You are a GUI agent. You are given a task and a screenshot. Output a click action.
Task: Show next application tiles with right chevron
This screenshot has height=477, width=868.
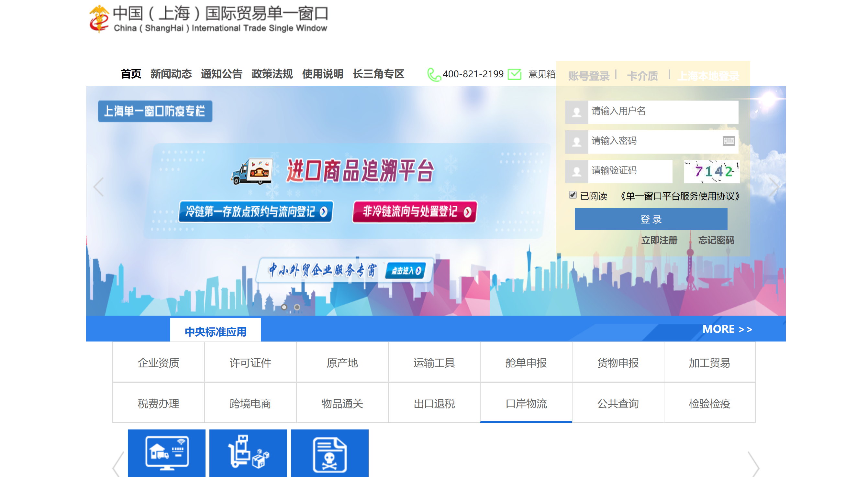(x=753, y=464)
